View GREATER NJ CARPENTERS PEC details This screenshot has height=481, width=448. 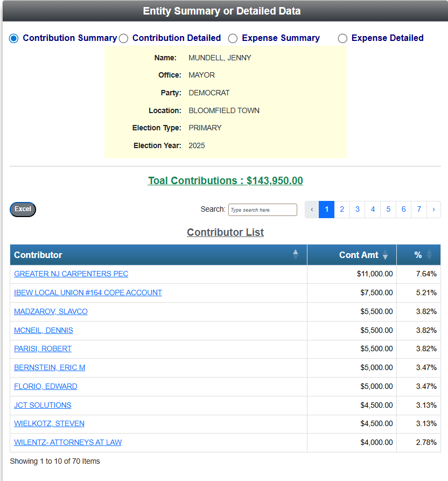tap(71, 274)
